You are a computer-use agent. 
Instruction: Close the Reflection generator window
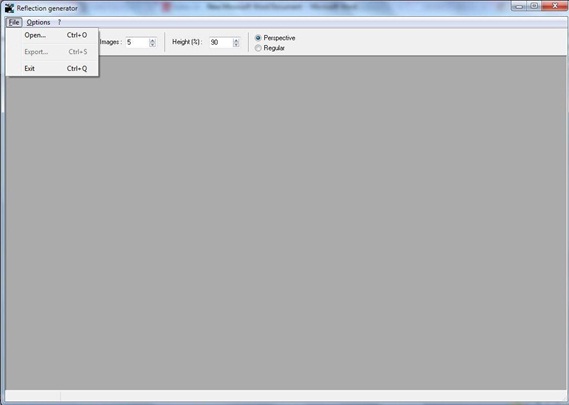pos(554,6)
